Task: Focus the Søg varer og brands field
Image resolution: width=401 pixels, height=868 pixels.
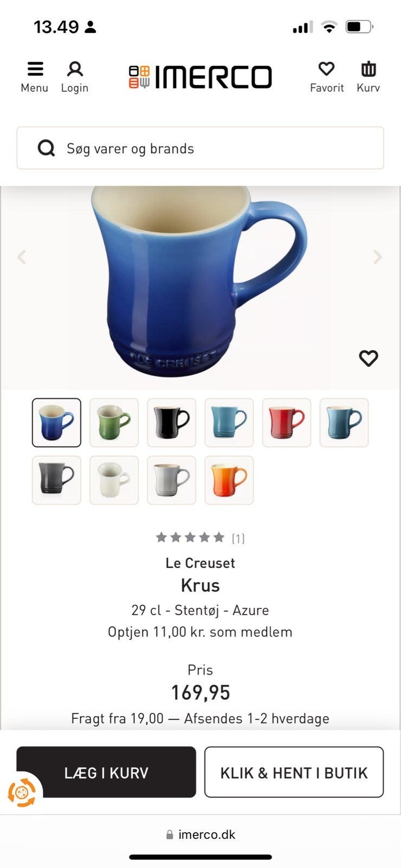Action: tap(200, 148)
